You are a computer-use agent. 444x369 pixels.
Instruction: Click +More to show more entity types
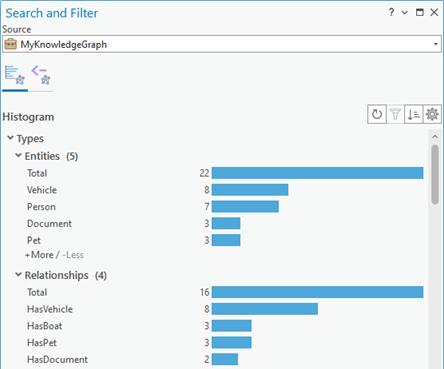pos(39,255)
